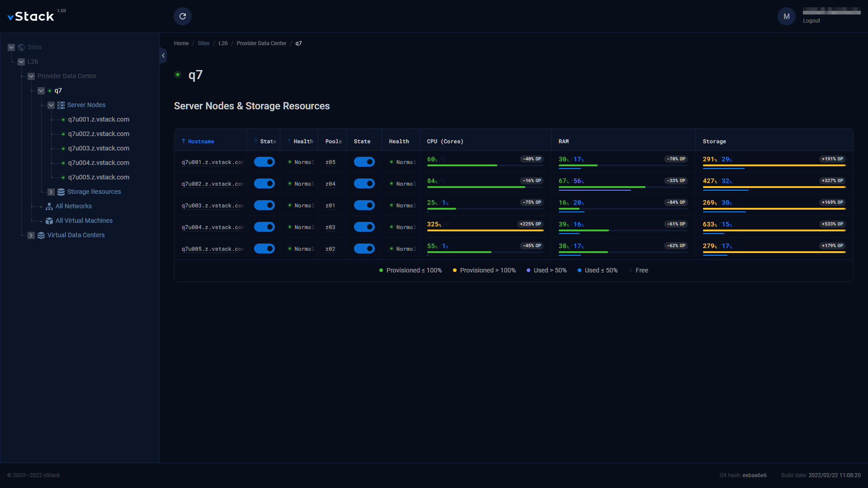868x488 pixels.
Task: Click the Server Nodes rack icon
Action: 61,105
